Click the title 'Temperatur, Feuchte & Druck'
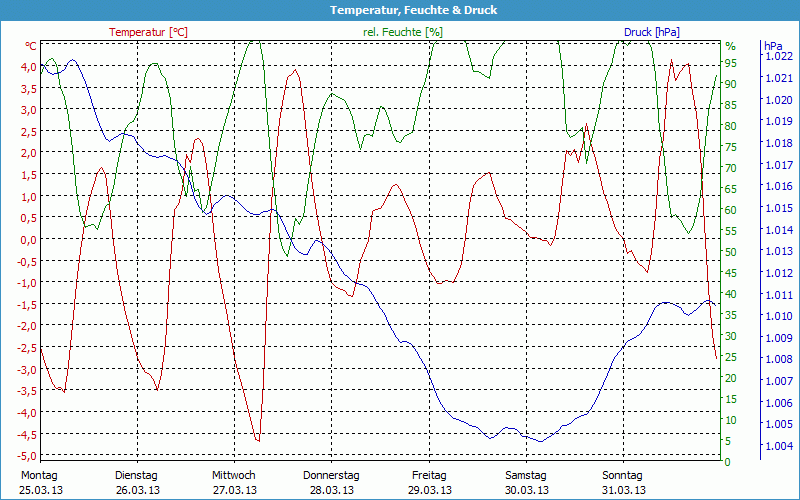Viewport: 800px width, 500px height. click(x=413, y=10)
